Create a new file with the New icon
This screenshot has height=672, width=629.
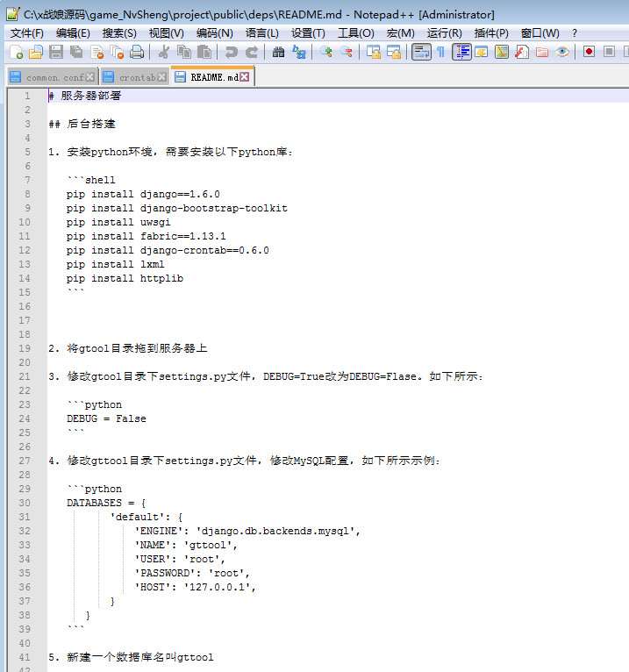click(16, 53)
